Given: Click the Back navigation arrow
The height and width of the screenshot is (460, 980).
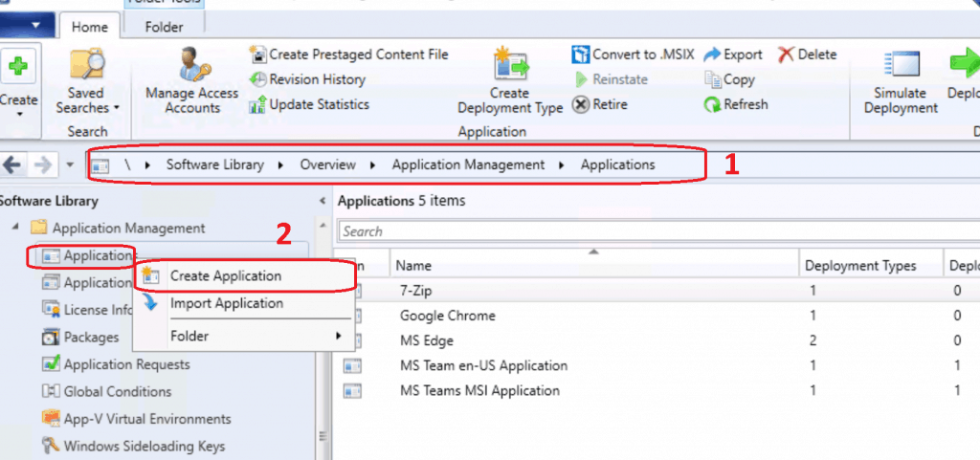Looking at the screenshot, I should (11, 164).
